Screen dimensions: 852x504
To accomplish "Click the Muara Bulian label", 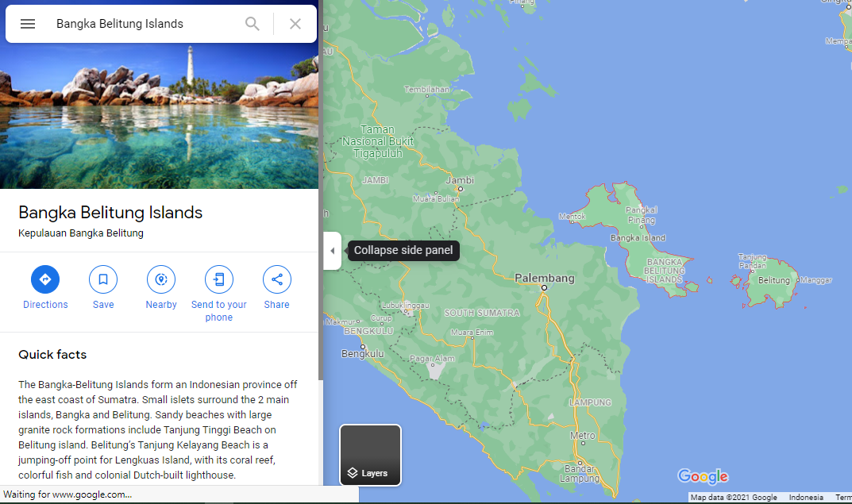I will point(436,198).
